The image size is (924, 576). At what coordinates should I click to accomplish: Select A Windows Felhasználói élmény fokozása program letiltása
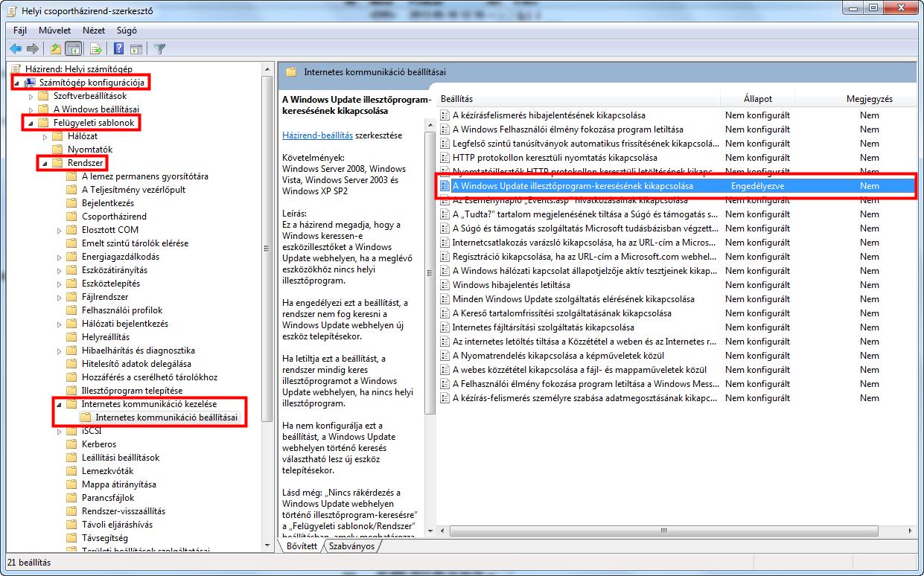pos(568,129)
